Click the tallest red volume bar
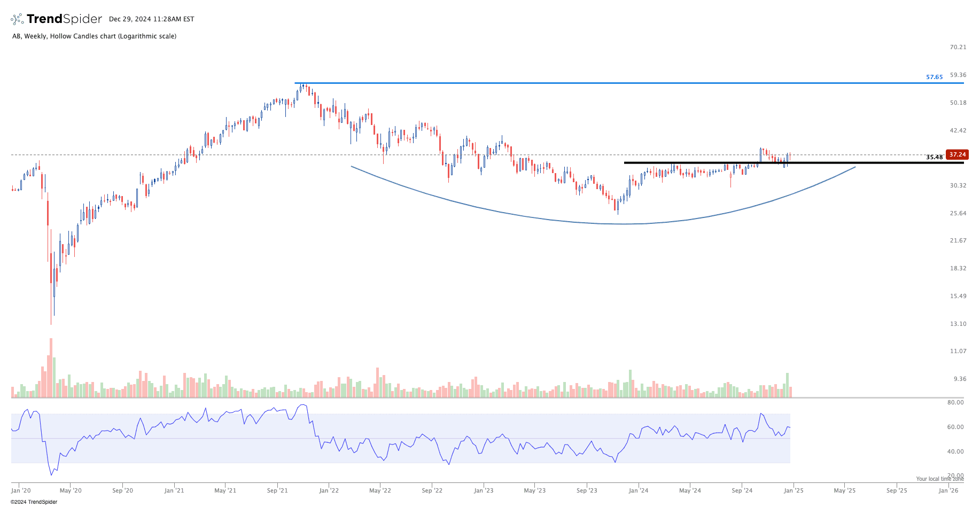The image size is (980, 507). (51, 368)
